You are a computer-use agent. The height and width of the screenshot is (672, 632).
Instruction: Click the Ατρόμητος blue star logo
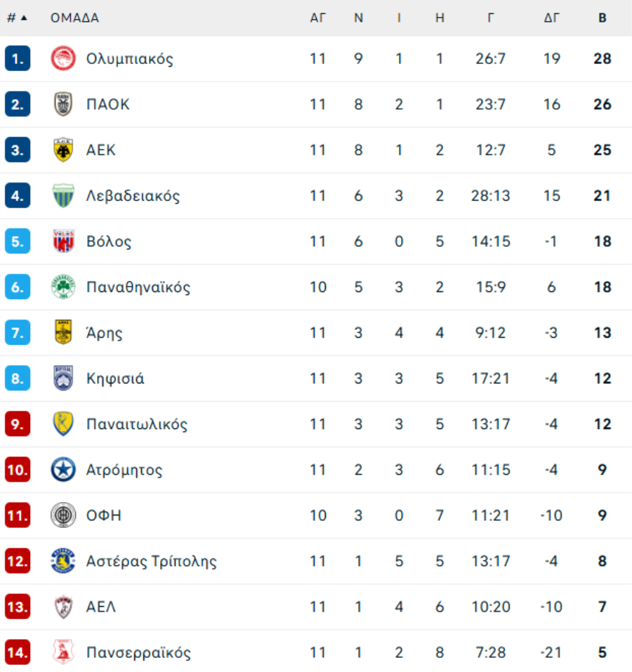coord(63,470)
